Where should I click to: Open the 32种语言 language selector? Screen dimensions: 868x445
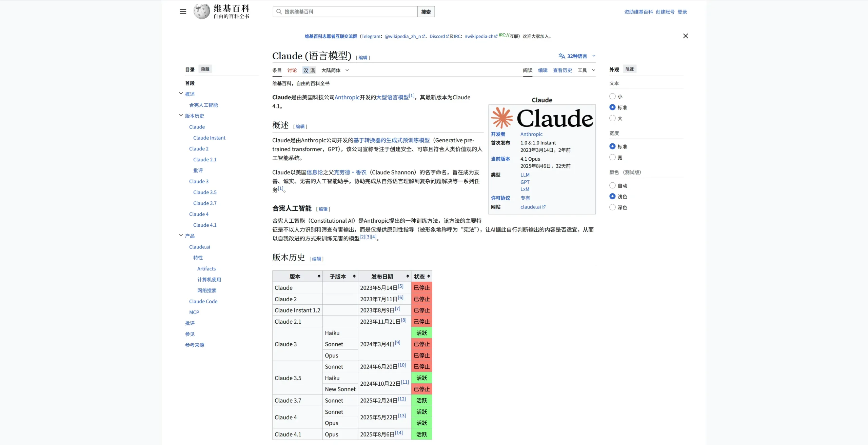pyautogui.click(x=576, y=56)
